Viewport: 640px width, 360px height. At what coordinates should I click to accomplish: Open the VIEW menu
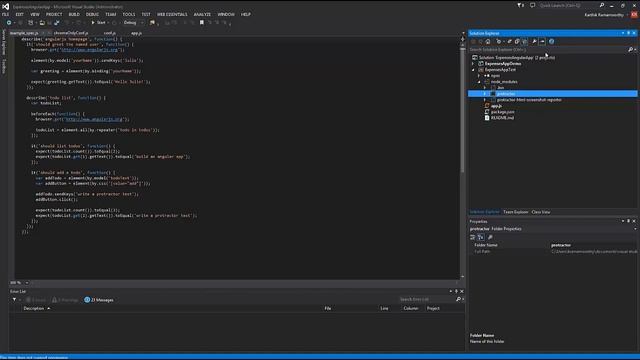tap(35, 14)
